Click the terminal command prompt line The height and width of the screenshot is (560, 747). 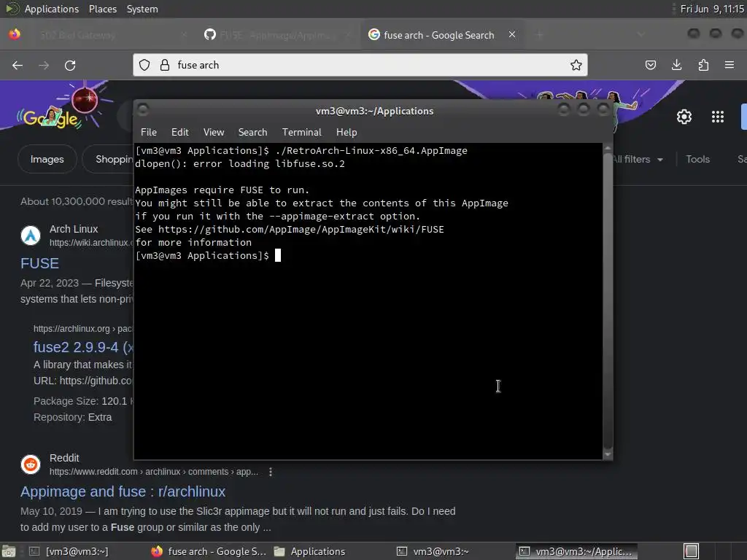coord(208,256)
